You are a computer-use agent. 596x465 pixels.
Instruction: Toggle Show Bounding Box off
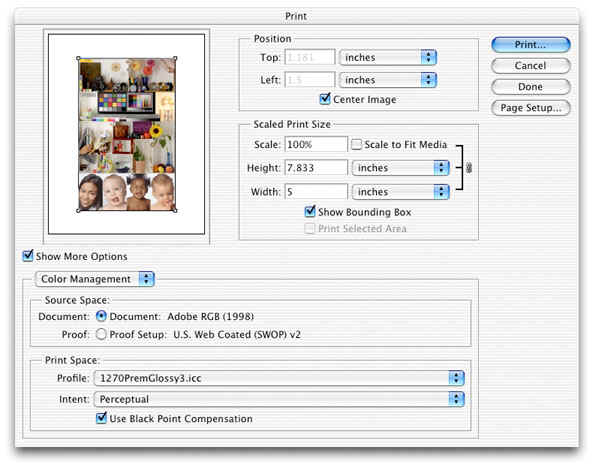(310, 211)
